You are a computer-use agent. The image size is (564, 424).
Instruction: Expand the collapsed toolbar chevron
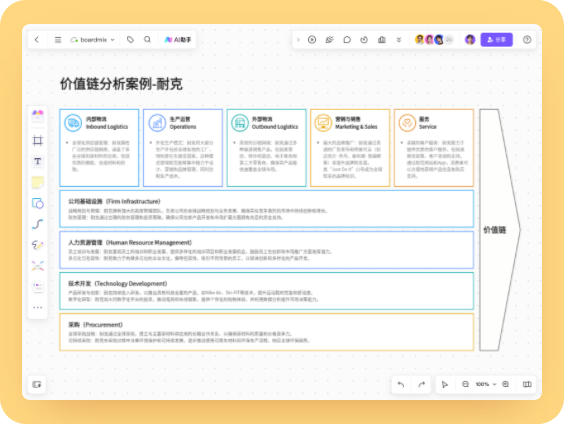(x=298, y=40)
